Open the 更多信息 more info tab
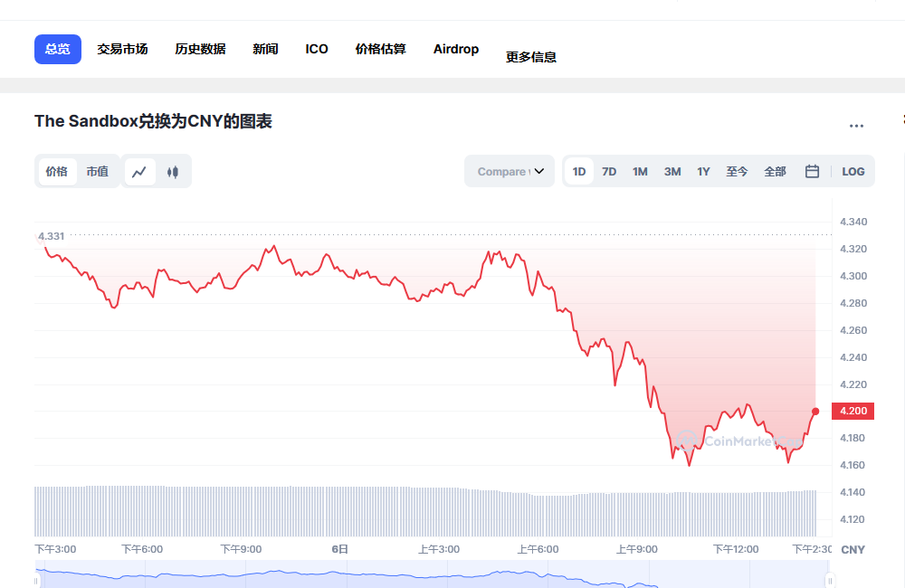905x588 pixels. 531,57
